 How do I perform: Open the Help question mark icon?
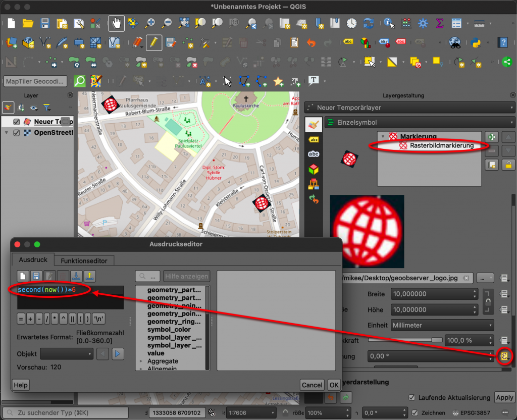[503, 42]
